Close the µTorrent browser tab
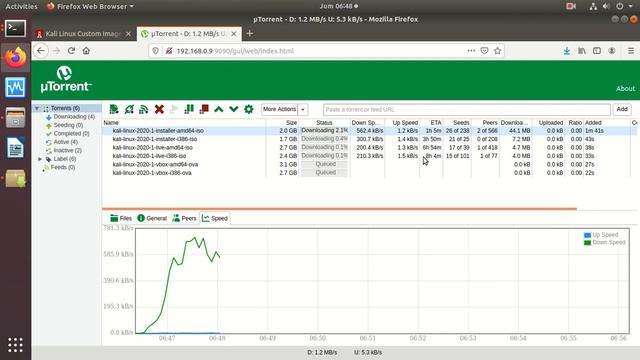640x360 pixels. tap(234, 34)
